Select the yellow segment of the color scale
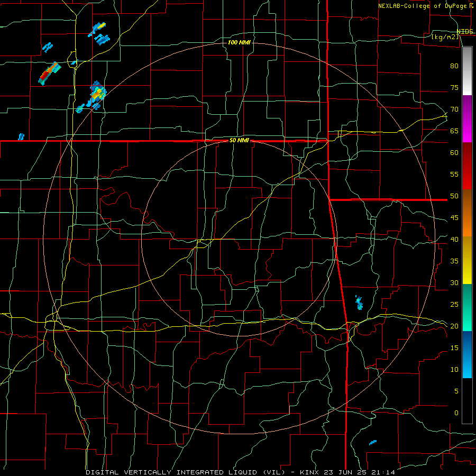The image size is (476, 476). (467, 260)
